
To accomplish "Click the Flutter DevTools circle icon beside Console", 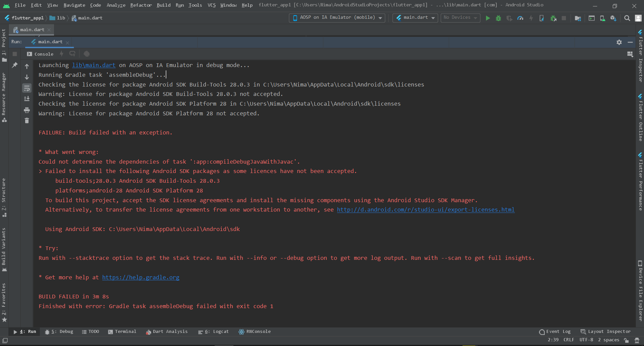I will coord(87,54).
